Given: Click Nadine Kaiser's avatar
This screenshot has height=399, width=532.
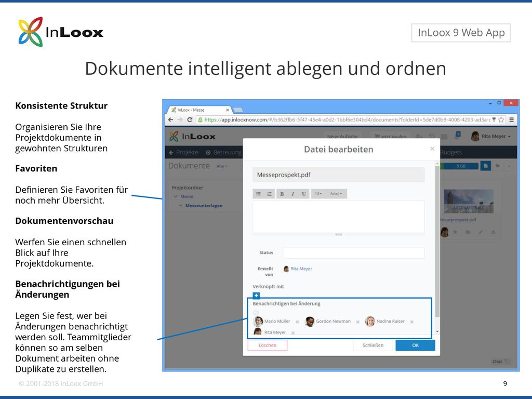Looking at the screenshot, I should coord(370,321).
